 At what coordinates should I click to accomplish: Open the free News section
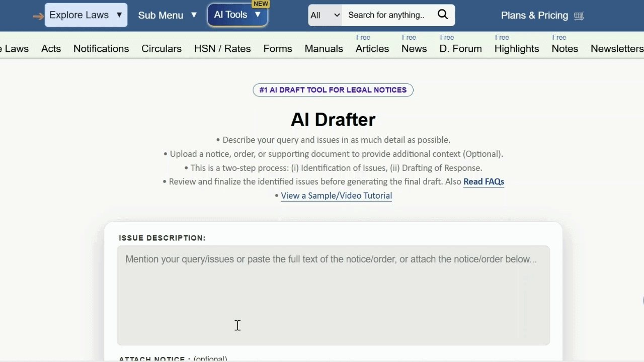(x=414, y=49)
